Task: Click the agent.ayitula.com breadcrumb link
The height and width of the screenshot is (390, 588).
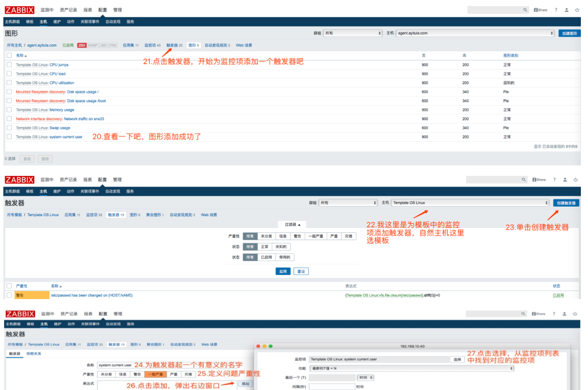Action: 42,45
